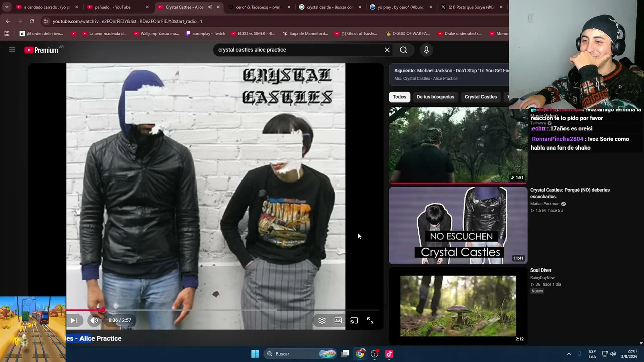The width and height of the screenshot is (644, 362).
Task: Switch to the 'crystal casltle - Buscar' tab
Action: (330, 7)
